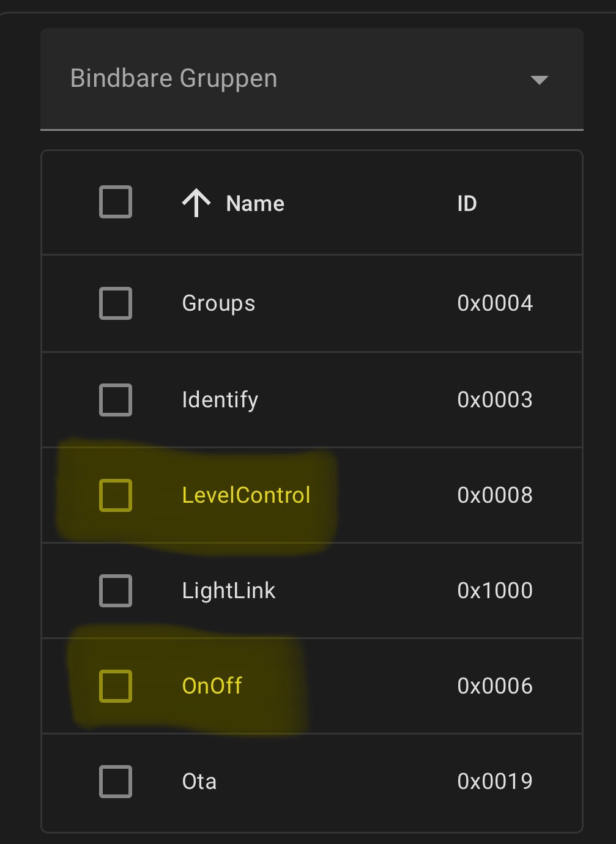Image resolution: width=616 pixels, height=844 pixels.
Task: Click the Ota row name
Action: [199, 782]
